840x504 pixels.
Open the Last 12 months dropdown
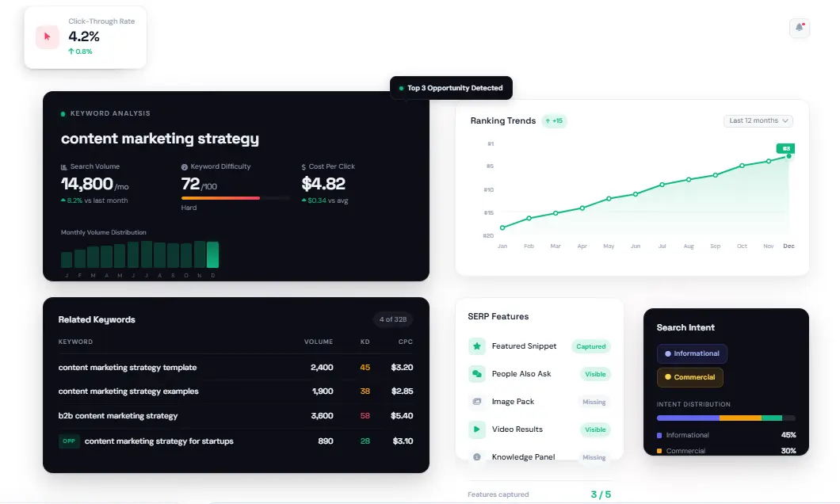[758, 120]
